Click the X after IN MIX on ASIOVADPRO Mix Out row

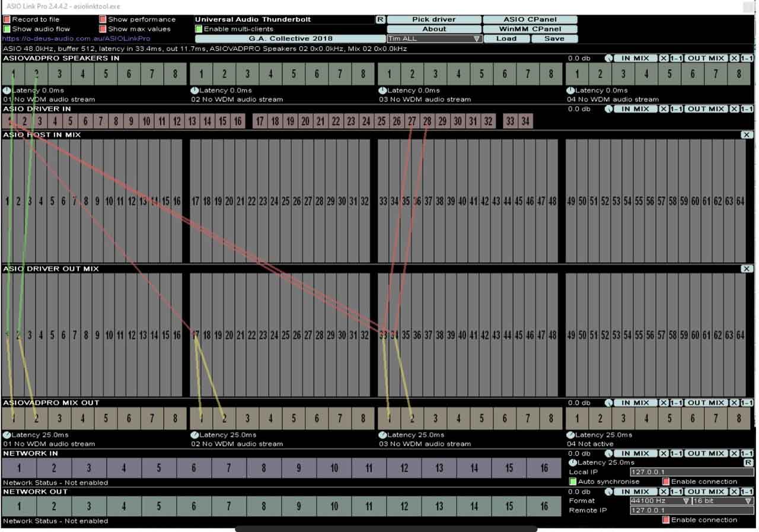664,403
